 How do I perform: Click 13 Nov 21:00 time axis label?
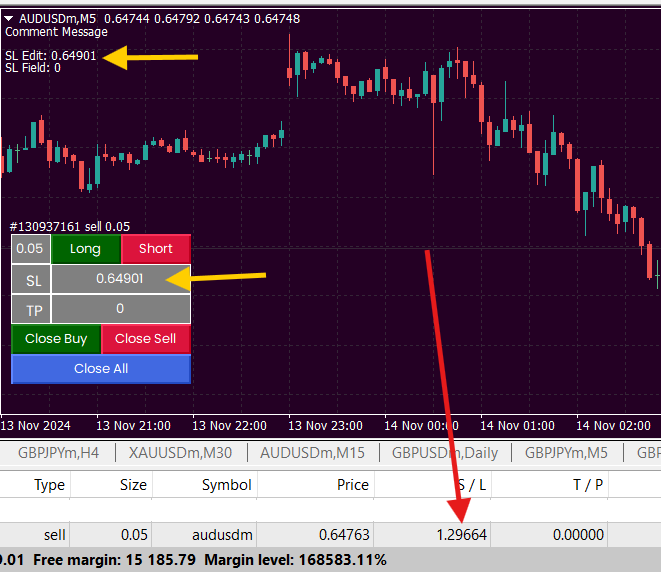coord(133,426)
